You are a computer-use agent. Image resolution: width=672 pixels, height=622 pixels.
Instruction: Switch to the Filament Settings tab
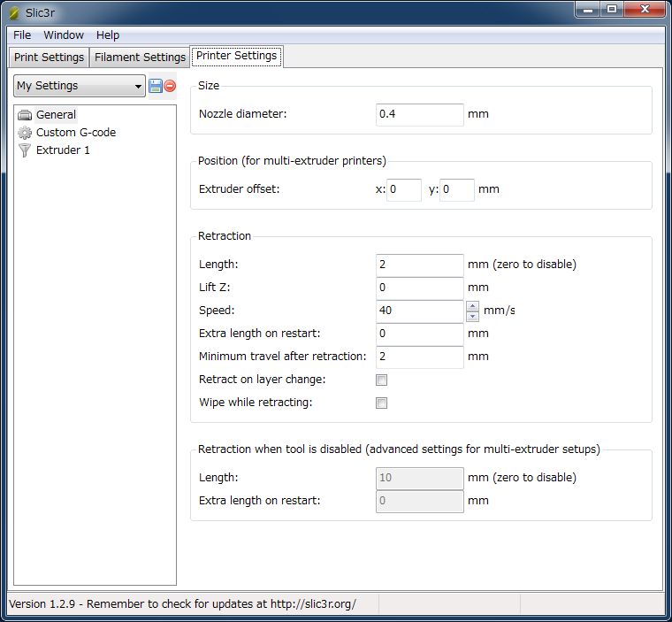140,58
